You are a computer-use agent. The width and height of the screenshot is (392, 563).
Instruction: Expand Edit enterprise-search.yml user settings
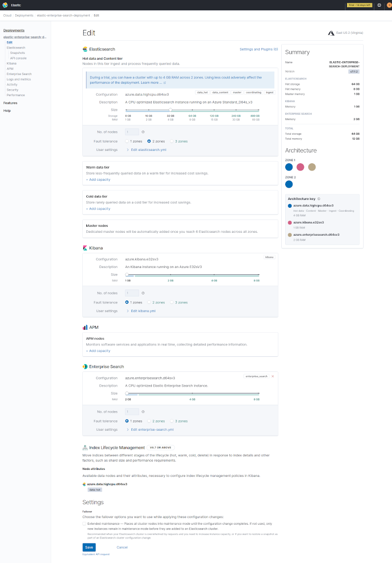coord(152,430)
